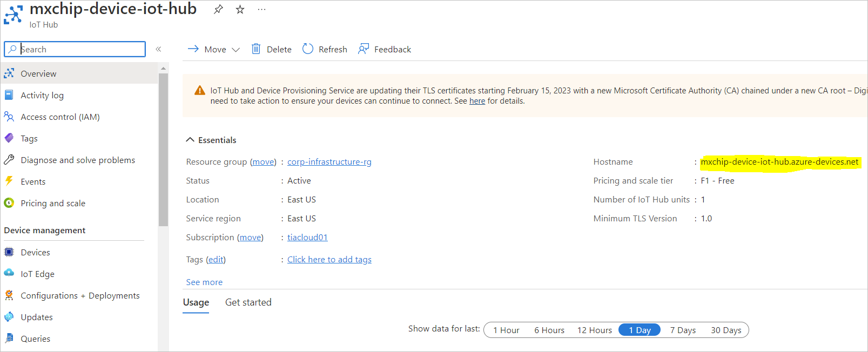Click the Pricing and scale icon
This screenshot has width=868, height=352.
tap(9, 203)
